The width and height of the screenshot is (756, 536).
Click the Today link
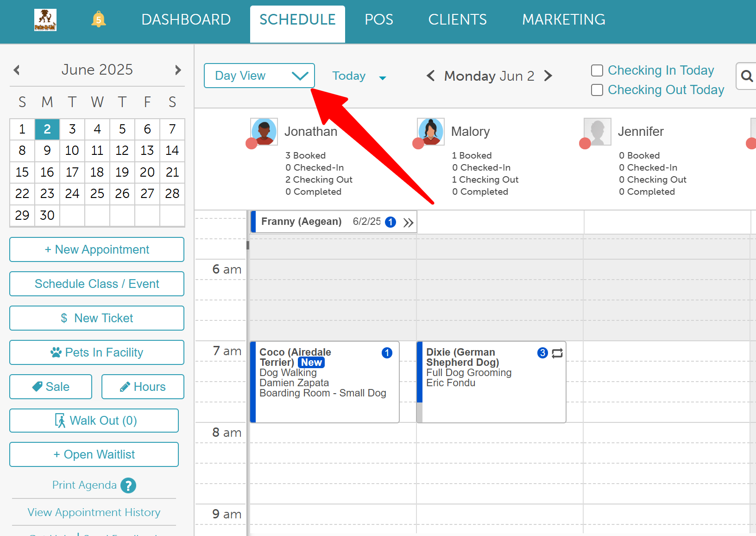tap(349, 76)
